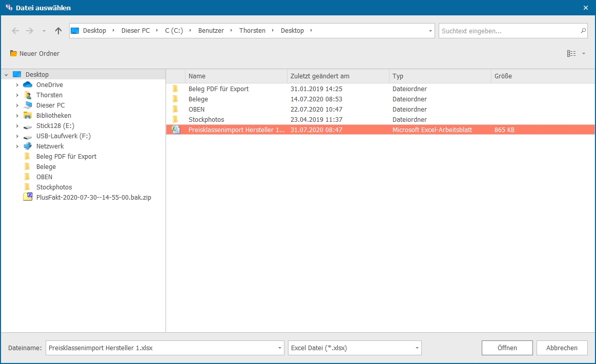Image resolution: width=596 pixels, height=364 pixels.
Task: Select the Stockphotos folder in file list
Action: click(x=206, y=120)
